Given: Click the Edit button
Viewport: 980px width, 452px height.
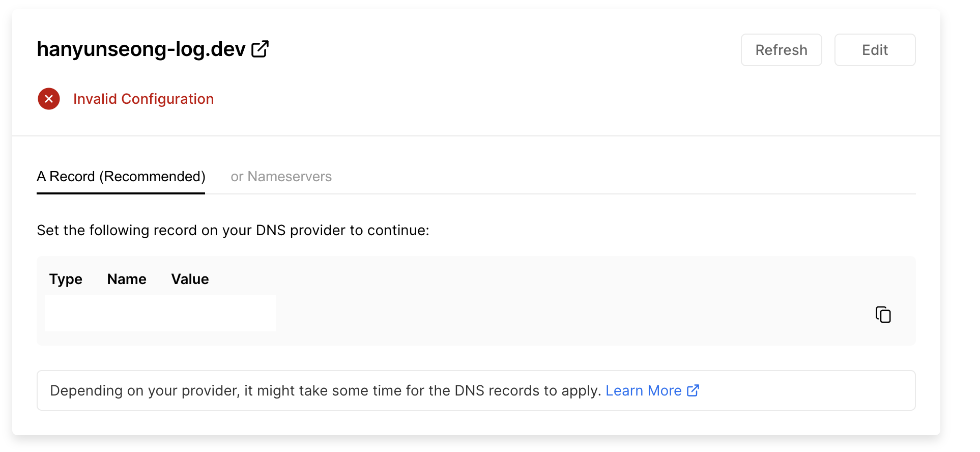Looking at the screenshot, I should click(875, 50).
